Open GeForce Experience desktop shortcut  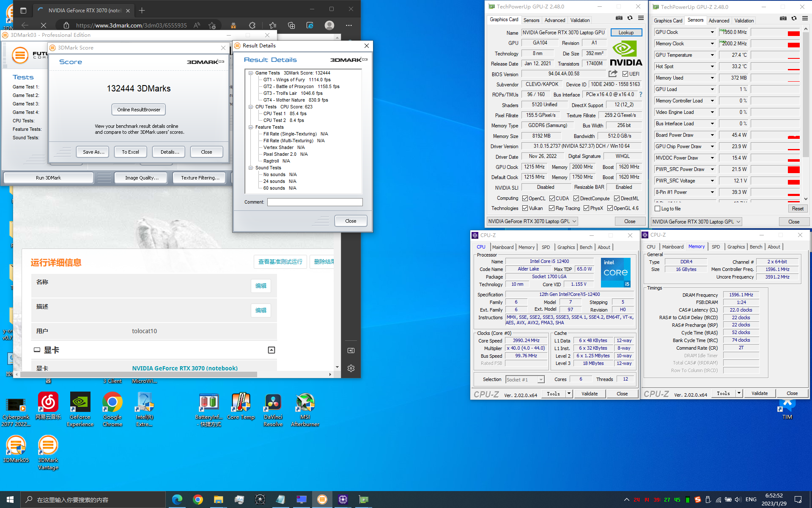pyautogui.click(x=80, y=410)
